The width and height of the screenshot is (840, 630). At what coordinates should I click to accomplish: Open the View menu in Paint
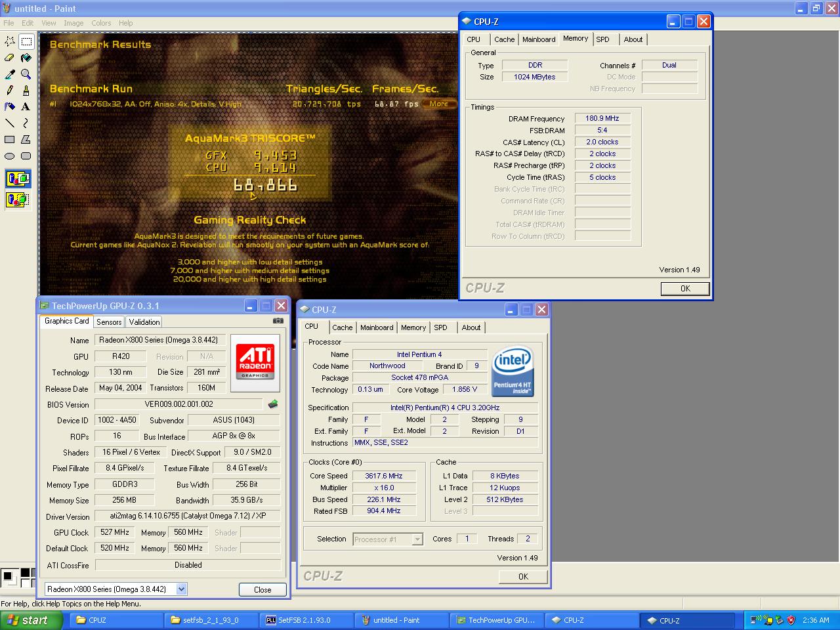49,23
